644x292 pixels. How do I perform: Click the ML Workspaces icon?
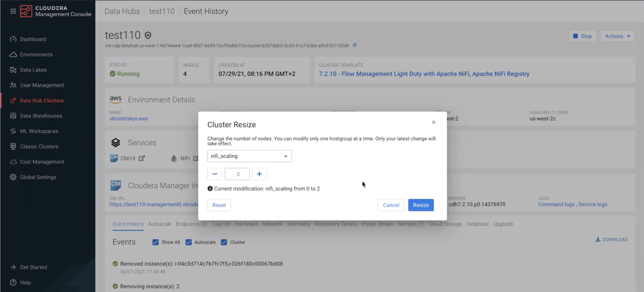13,131
